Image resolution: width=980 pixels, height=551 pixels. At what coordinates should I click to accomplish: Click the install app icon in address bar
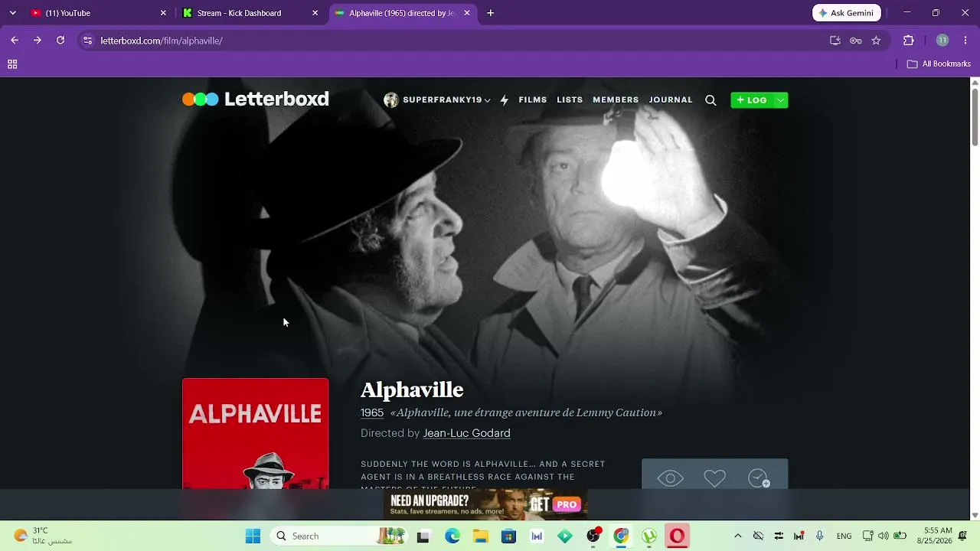(835, 41)
